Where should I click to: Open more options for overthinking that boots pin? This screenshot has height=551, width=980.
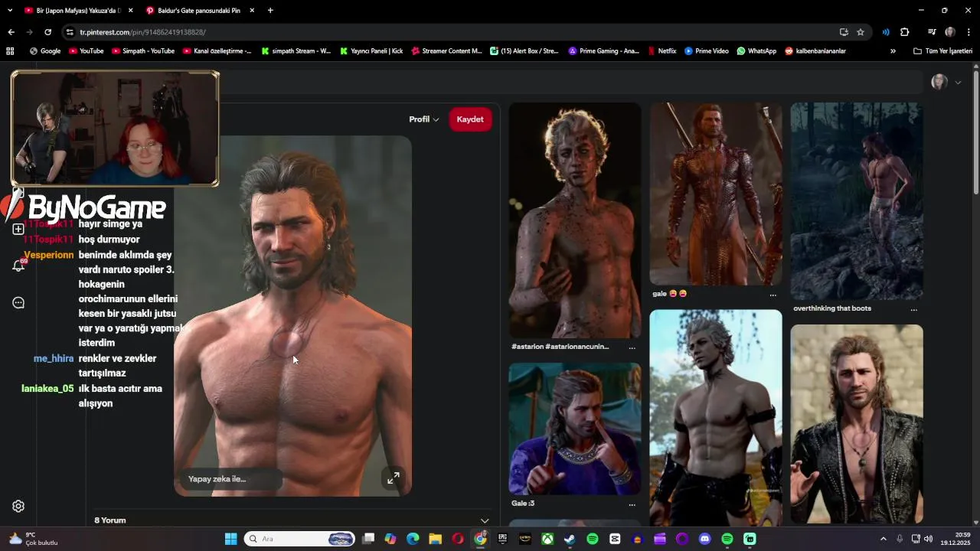[913, 309]
